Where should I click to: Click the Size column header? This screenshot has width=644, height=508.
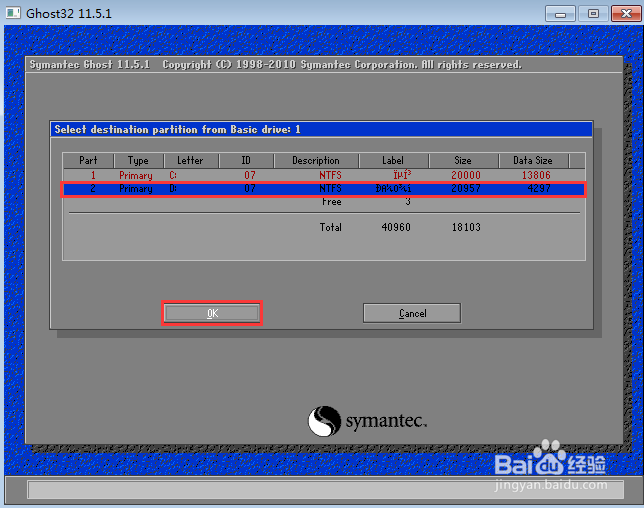(463, 161)
